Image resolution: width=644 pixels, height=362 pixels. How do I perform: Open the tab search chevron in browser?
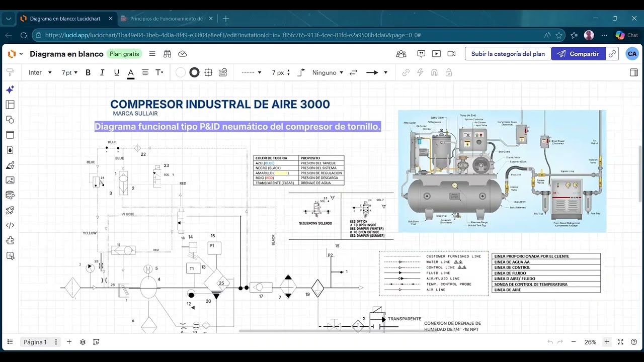(x=8, y=19)
